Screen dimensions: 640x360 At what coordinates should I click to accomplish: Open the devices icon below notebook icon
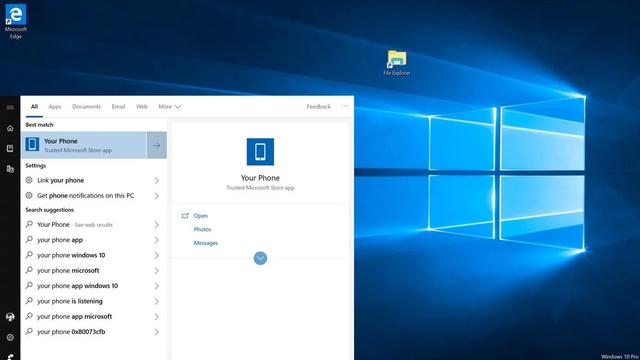10,169
